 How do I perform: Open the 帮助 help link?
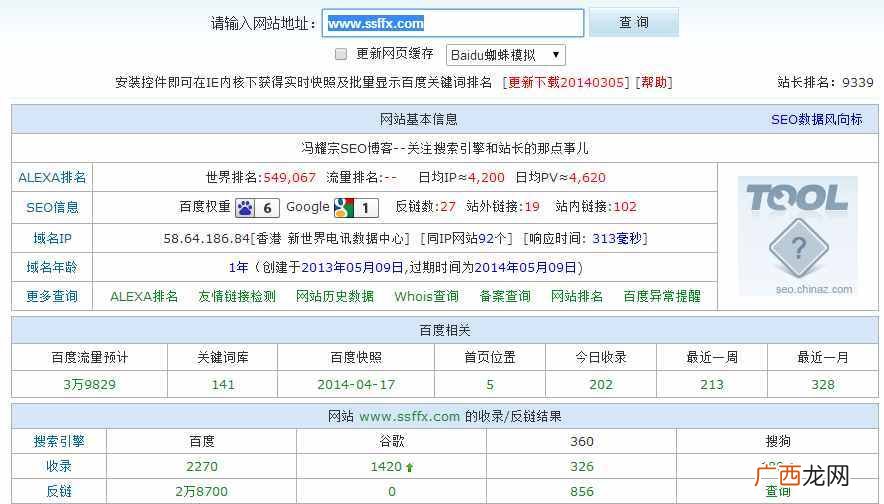653,82
